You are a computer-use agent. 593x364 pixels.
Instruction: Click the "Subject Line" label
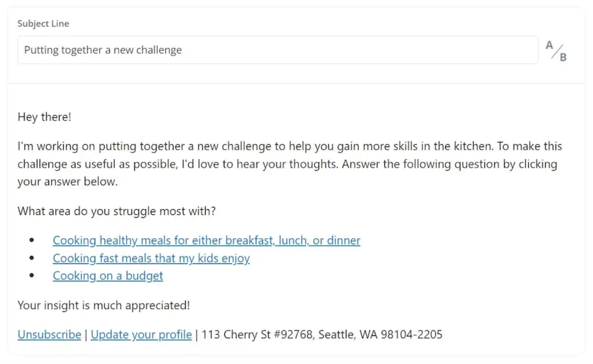(x=43, y=24)
